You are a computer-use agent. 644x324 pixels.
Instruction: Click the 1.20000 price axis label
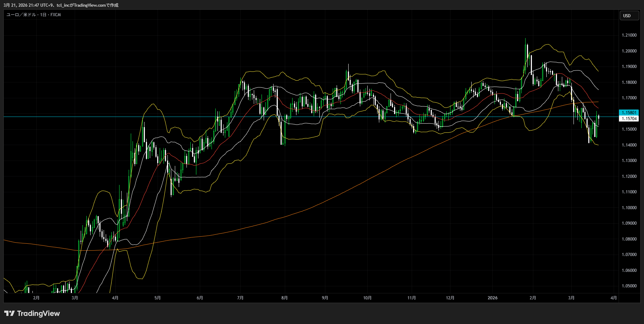click(x=629, y=51)
